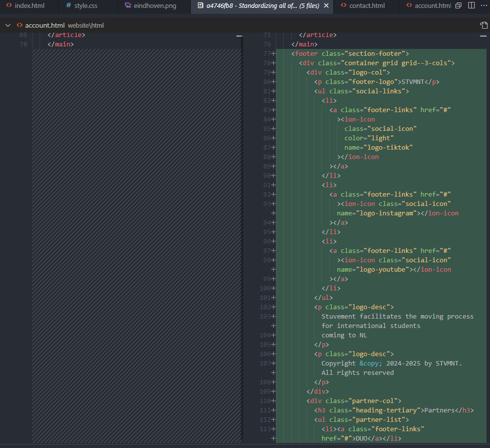This screenshot has height=448, width=490.
Task: Close the a4746fb8 multi-diff tab
Action: (x=326, y=6)
